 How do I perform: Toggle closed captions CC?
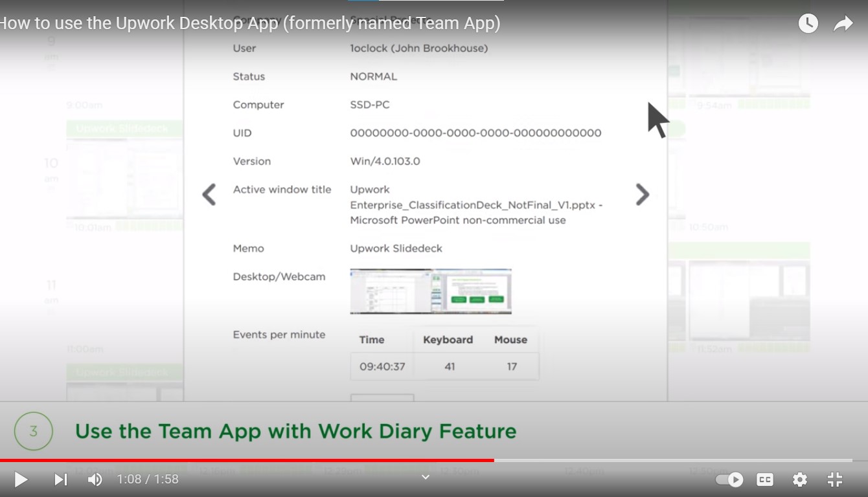[765, 480]
